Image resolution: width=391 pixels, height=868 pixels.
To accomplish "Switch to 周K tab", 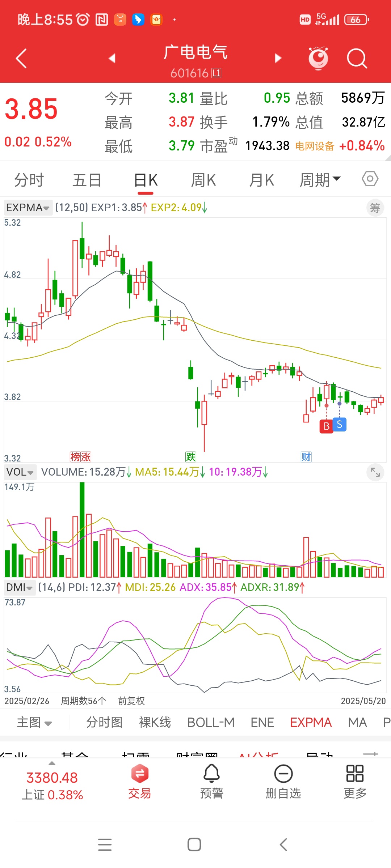I will pyautogui.click(x=203, y=180).
